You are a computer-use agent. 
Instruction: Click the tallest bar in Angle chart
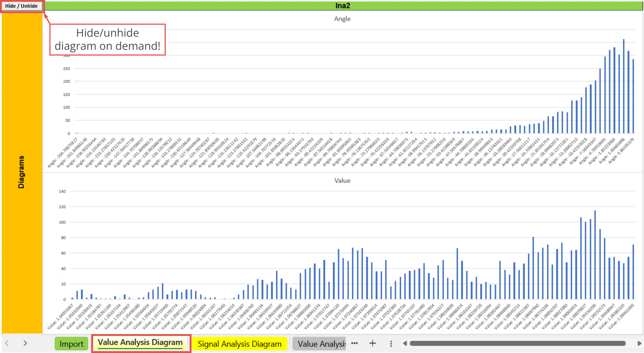pyautogui.click(x=624, y=86)
